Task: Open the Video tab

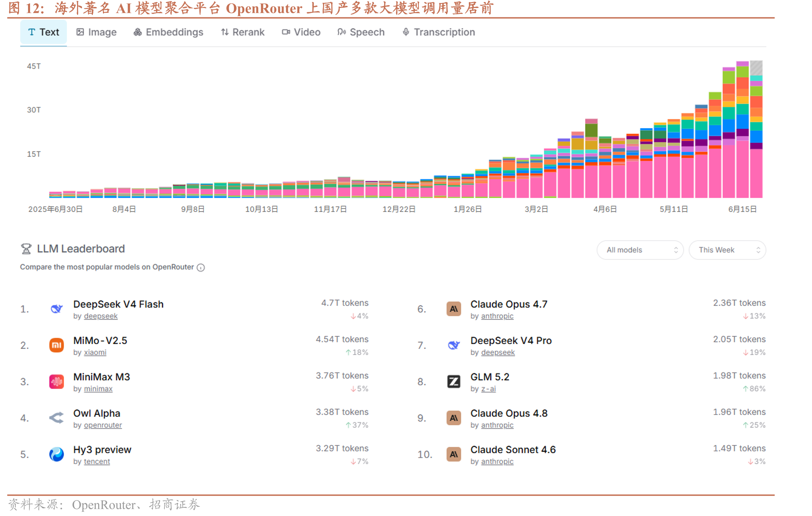Action: [301, 32]
